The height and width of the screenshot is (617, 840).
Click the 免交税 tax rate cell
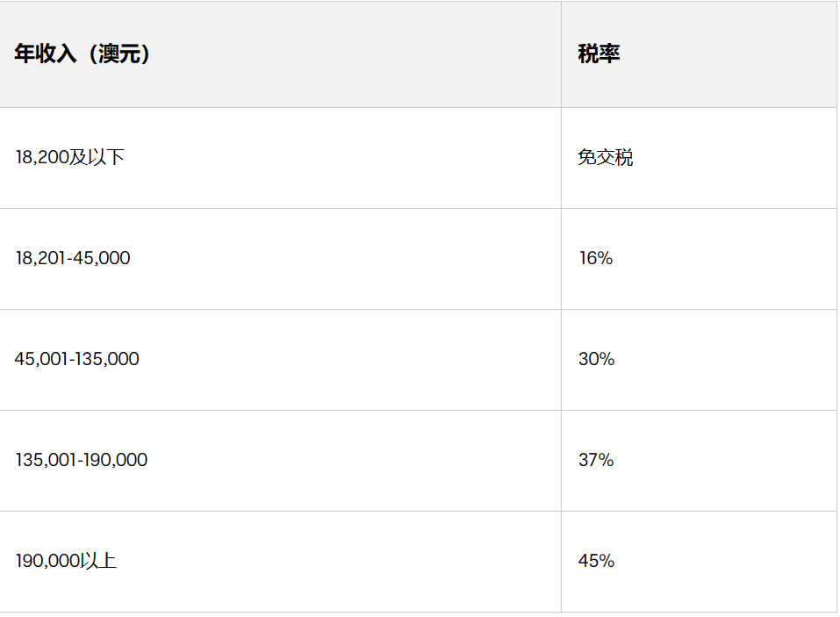coord(605,158)
